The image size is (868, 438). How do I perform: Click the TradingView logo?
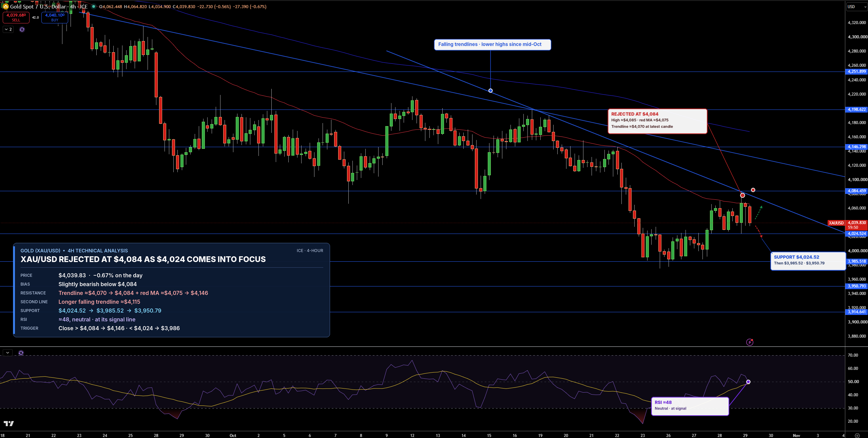click(x=9, y=423)
